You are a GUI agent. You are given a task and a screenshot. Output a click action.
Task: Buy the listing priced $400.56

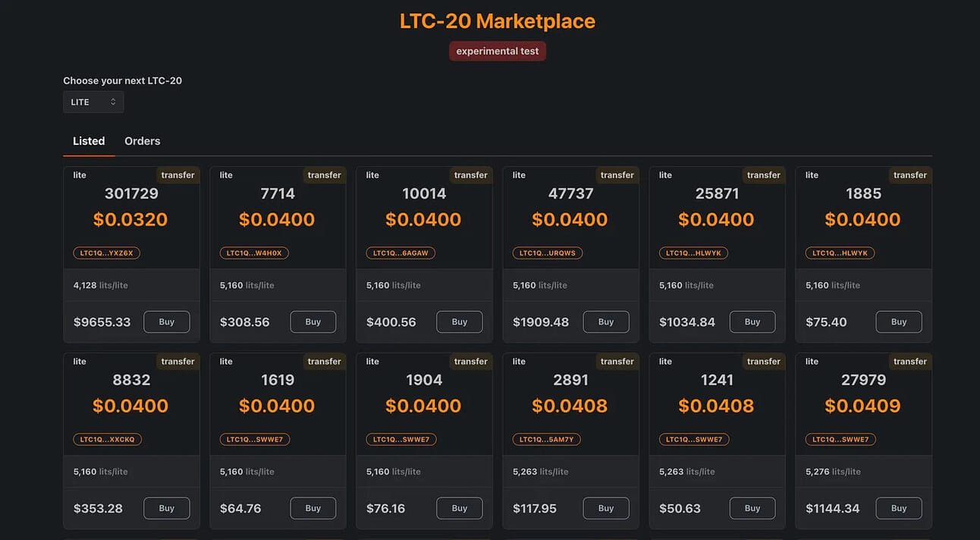pos(460,322)
